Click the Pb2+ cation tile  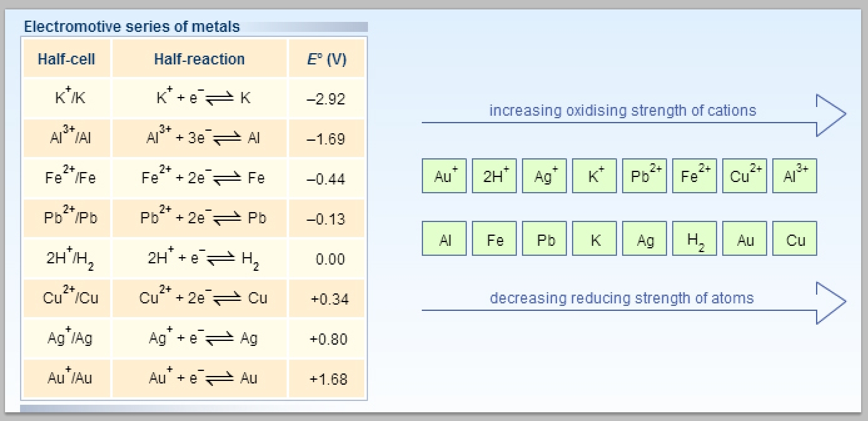[x=644, y=176]
